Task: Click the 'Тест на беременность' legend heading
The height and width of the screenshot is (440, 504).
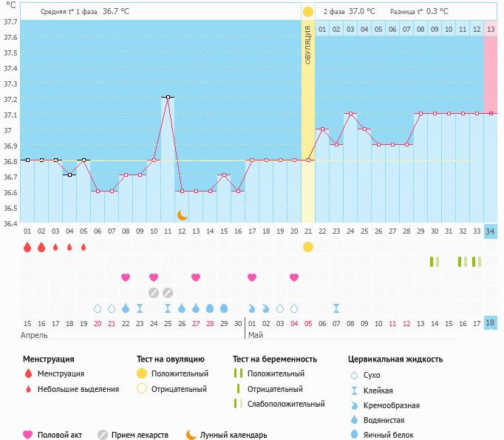Action: pyautogui.click(x=275, y=359)
